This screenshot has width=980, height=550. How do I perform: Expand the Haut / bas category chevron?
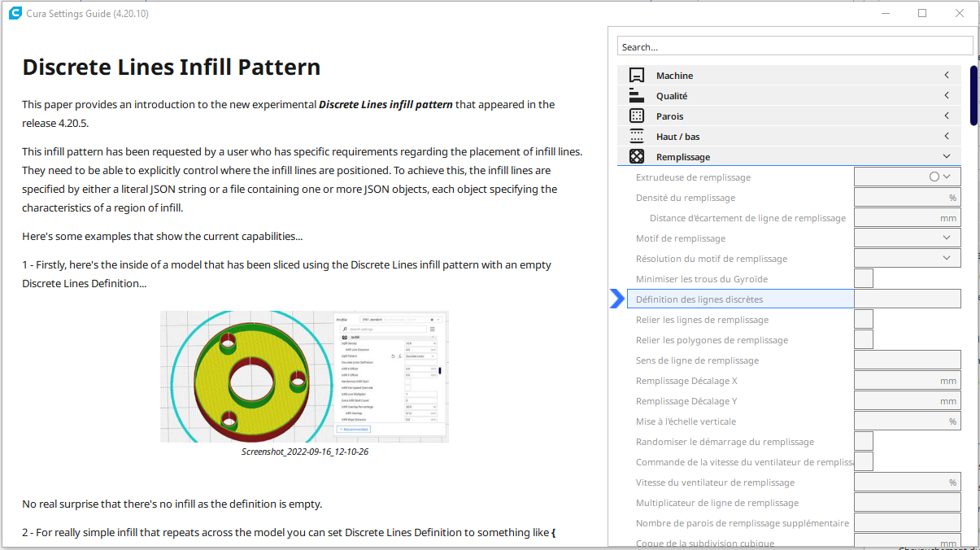947,137
